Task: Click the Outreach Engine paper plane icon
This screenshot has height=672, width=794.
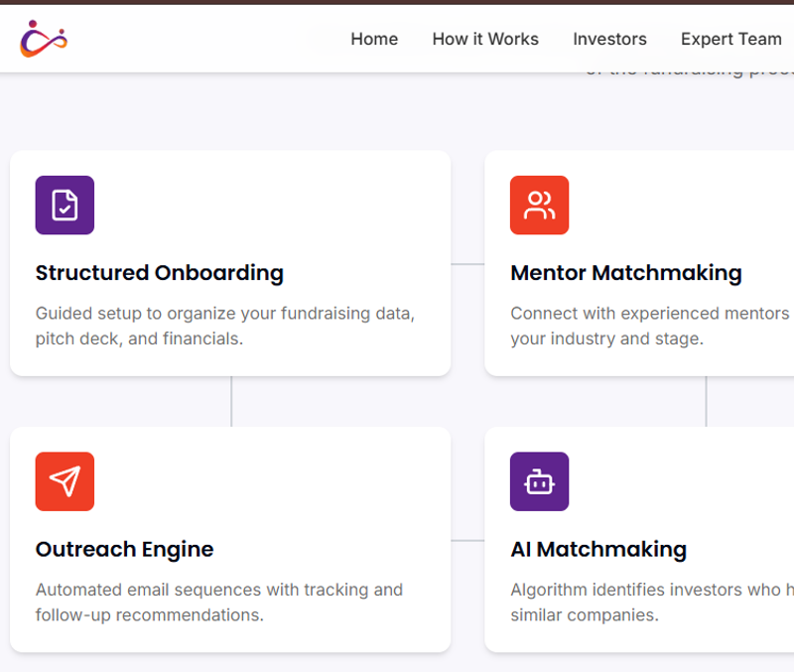Action: click(x=65, y=481)
